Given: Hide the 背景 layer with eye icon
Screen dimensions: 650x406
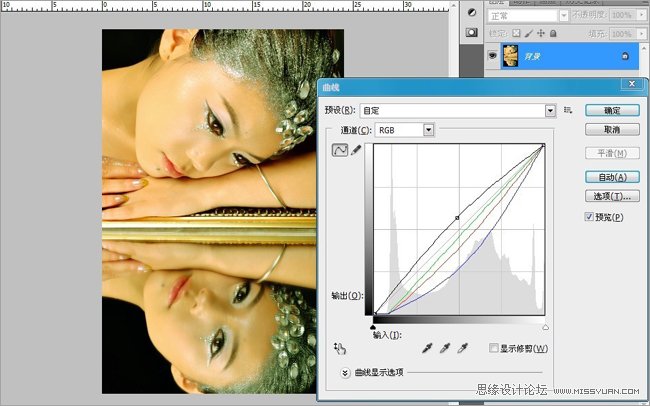Looking at the screenshot, I should pos(492,55).
